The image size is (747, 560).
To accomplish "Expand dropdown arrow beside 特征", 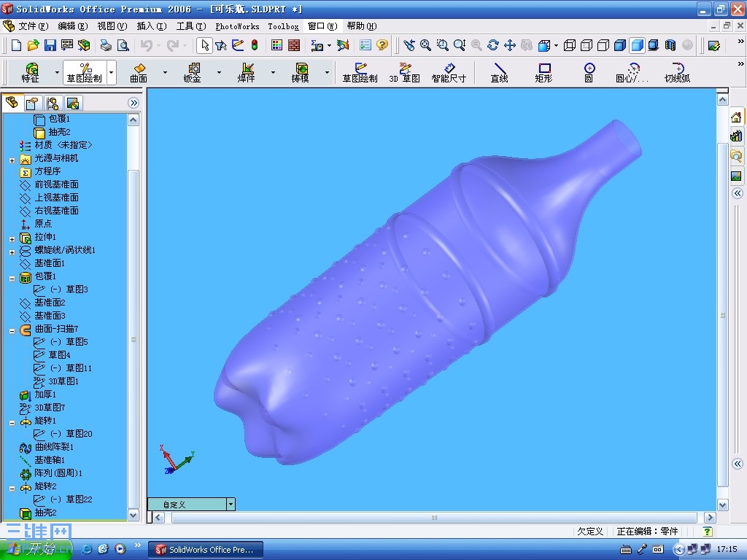I will tap(57, 72).
